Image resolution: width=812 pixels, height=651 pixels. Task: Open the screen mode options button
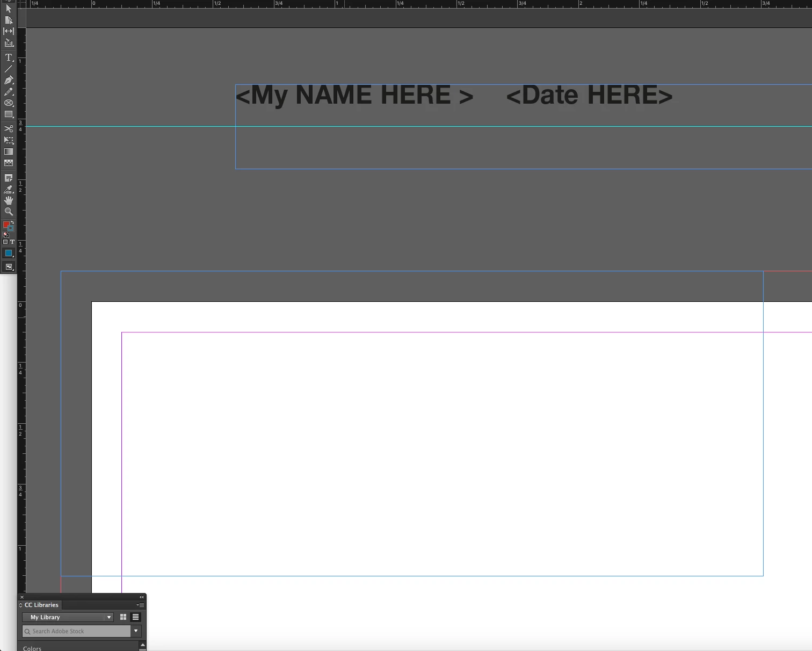(x=9, y=267)
